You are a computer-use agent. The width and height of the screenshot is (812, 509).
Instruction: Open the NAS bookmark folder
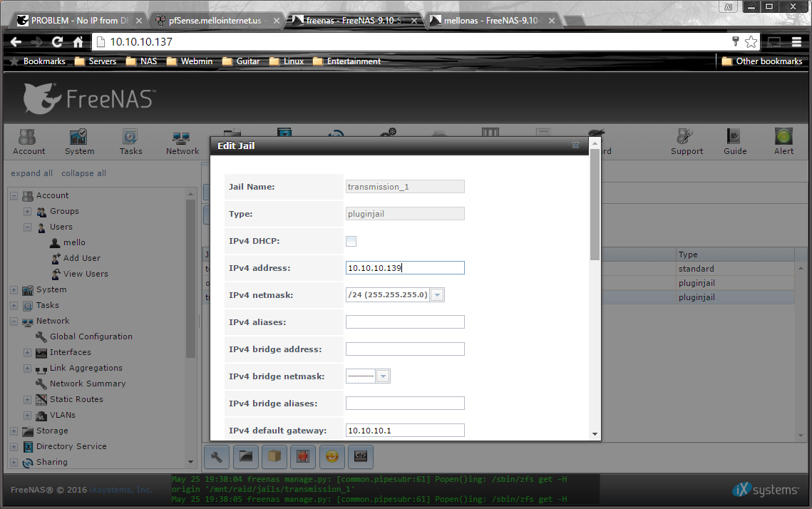click(x=141, y=61)
